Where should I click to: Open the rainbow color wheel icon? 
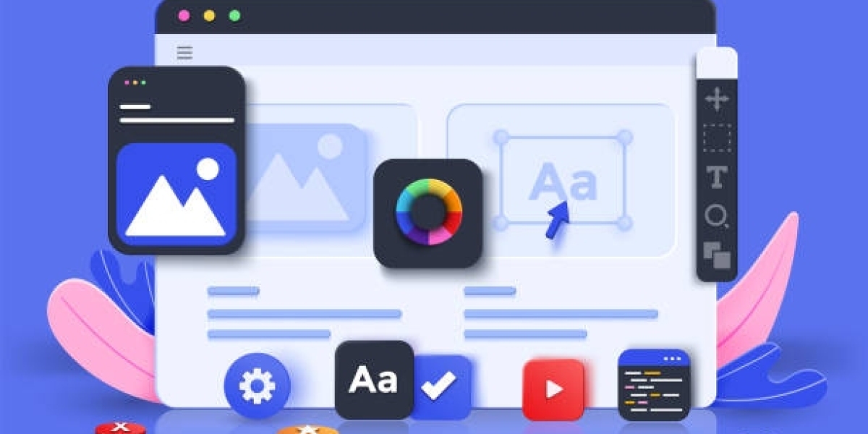coord(428,213)
